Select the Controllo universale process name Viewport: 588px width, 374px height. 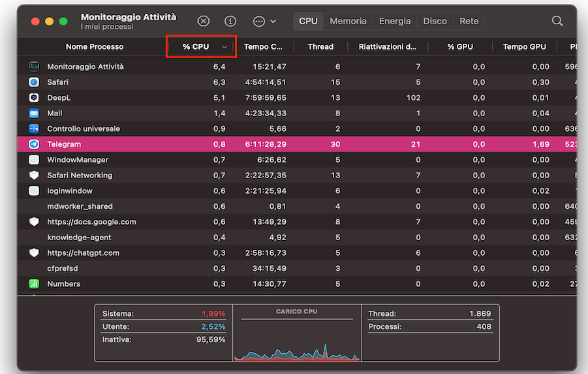[84, 129]
